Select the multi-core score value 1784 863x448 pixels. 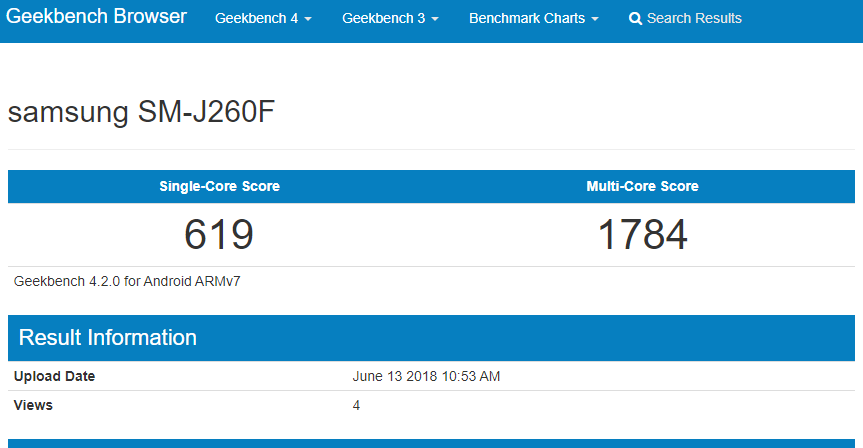(642, 234)
